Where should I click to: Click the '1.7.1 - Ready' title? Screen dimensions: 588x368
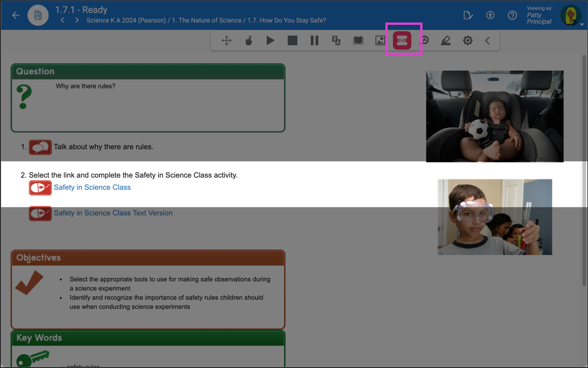coord(81,9)
